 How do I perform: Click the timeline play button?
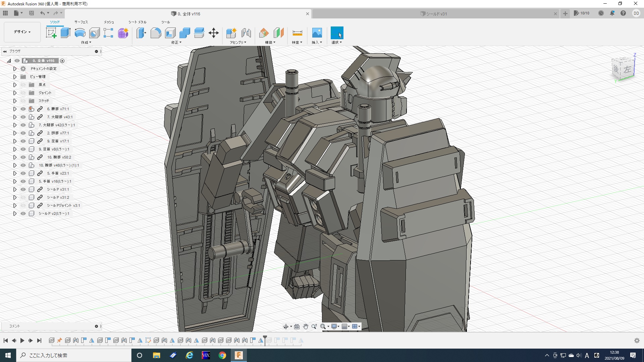[x=22, y=341]
